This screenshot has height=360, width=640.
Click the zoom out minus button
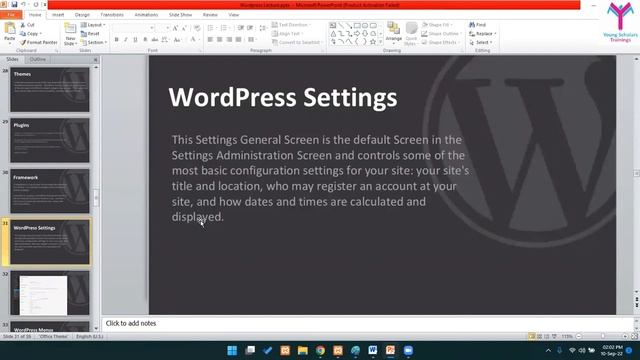tap(579, 336)
